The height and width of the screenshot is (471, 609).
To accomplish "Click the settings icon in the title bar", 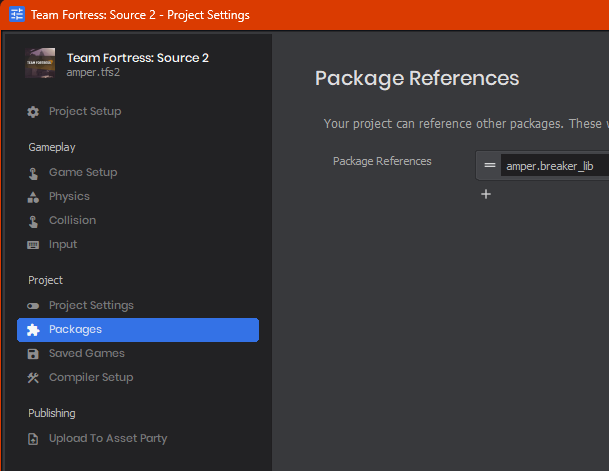I will tap(17, 15).
